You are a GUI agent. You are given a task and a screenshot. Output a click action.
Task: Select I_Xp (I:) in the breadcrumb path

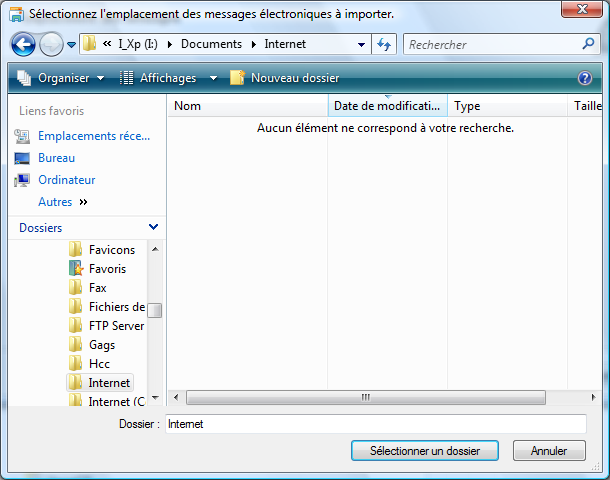(x=138, y=44)
